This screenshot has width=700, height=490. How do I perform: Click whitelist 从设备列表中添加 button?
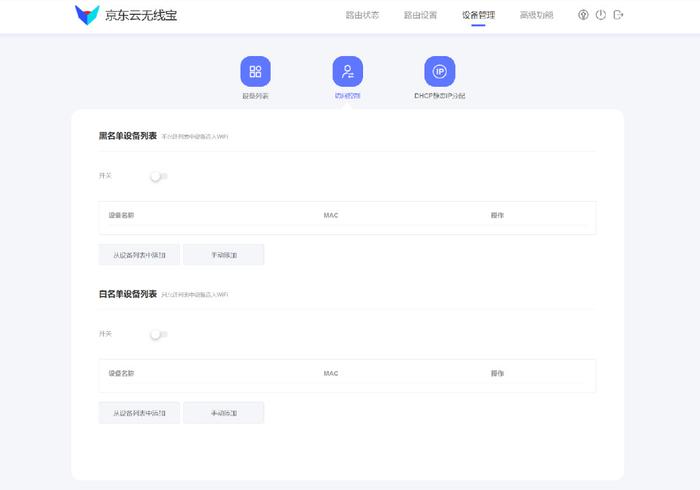139,413
